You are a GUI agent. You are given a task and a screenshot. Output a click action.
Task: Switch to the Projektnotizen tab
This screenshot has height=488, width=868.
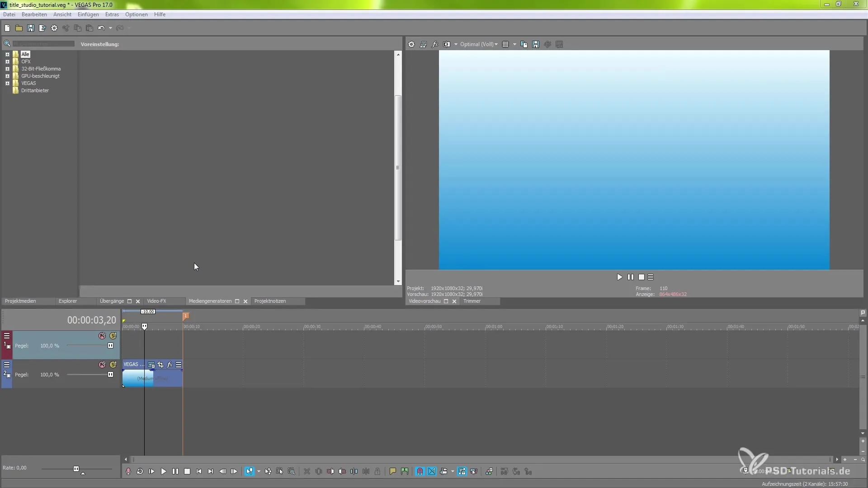click(x=270, y=301)
